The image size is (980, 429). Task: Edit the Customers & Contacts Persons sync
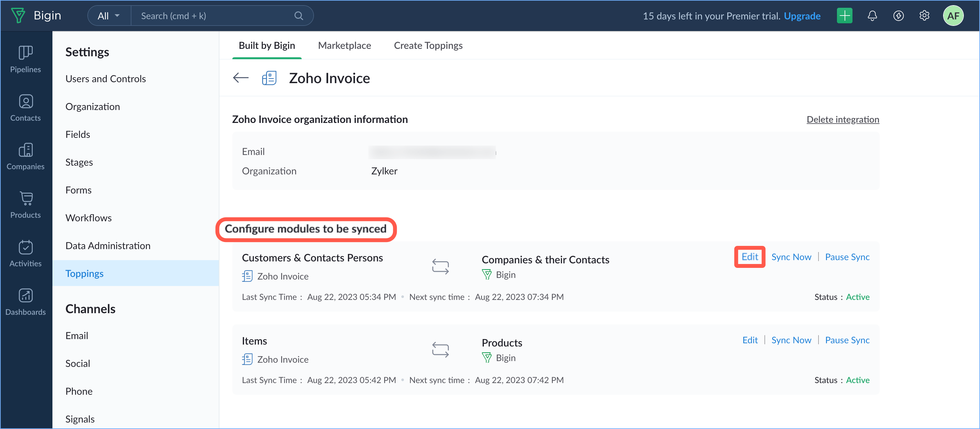click(x=750, y=257)
